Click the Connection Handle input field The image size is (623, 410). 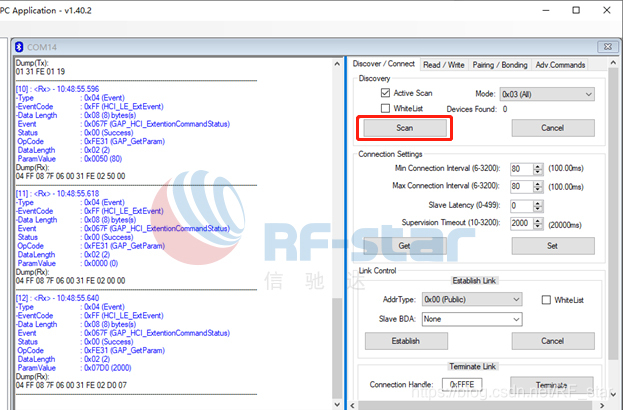click(462, 385)
